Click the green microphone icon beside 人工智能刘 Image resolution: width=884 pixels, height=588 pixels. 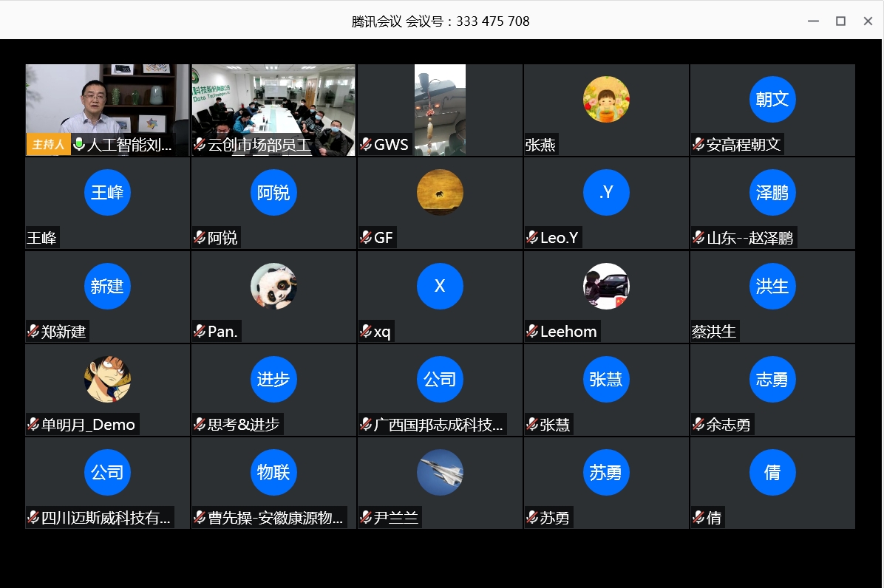[78, 145]
